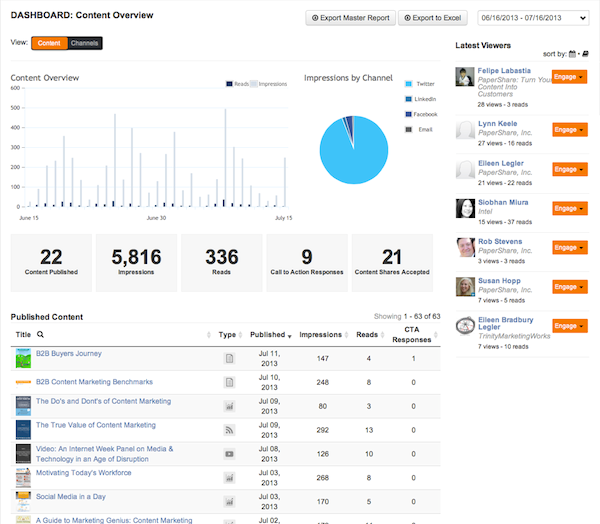
Task: Switch view to Channels
Action: [85, 43]
